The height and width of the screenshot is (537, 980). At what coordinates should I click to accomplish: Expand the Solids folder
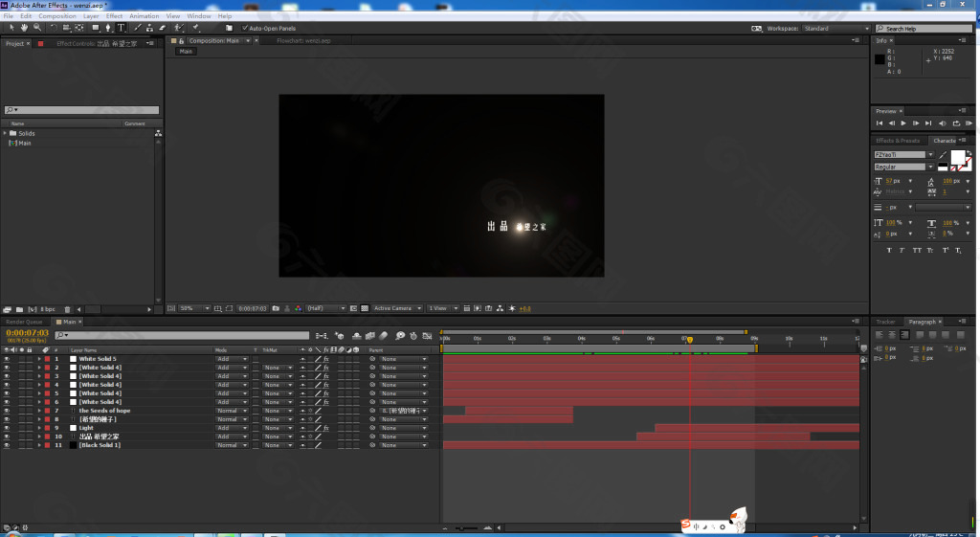pyautogui.click(x=5, y=133)
